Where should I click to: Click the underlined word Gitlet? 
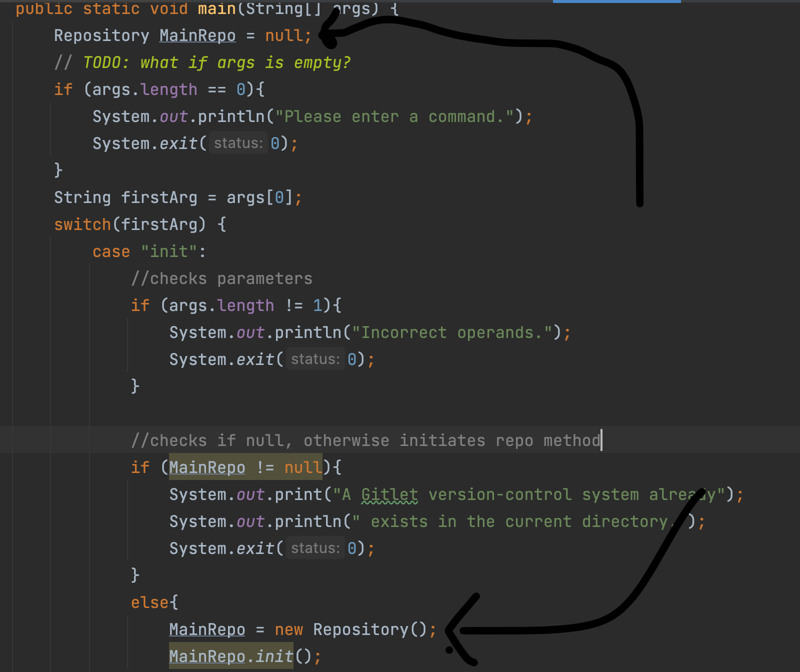coord(389,494)
